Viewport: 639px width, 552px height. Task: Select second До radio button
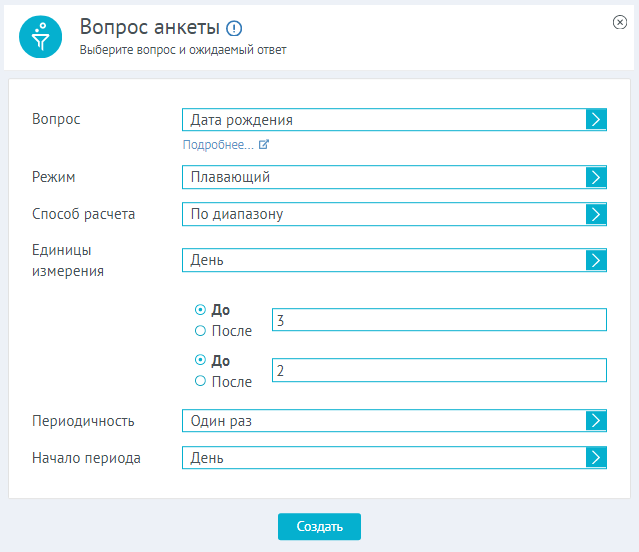pyautogui.click(x=200, y=360)
